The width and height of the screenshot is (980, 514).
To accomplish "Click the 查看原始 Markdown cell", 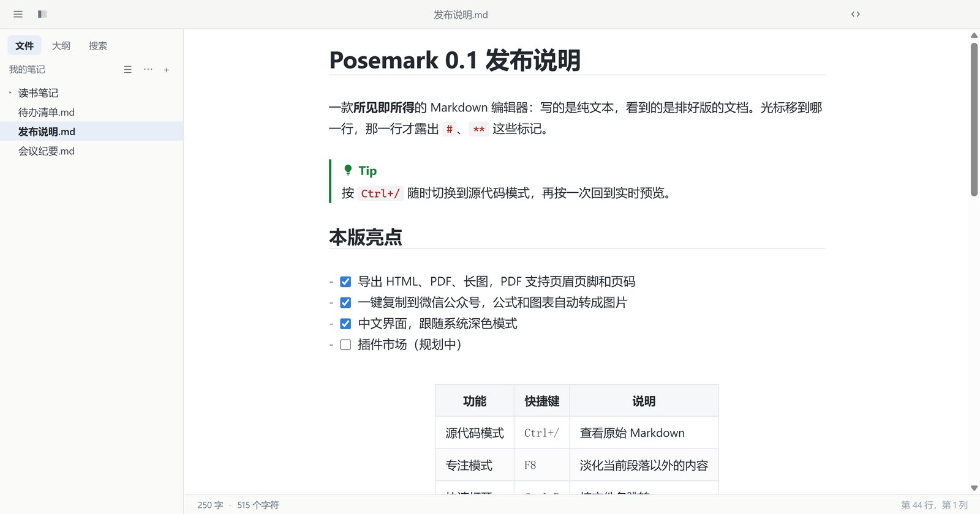I will point(644,433).
